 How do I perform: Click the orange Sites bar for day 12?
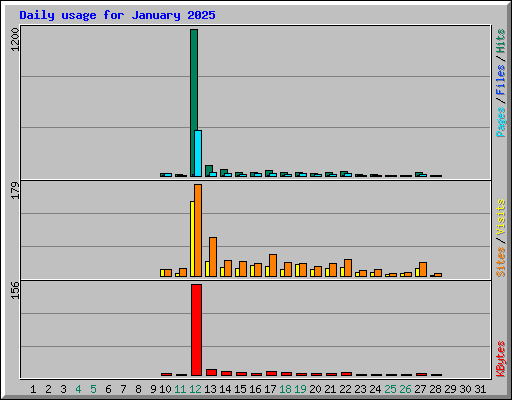point(198,230)
